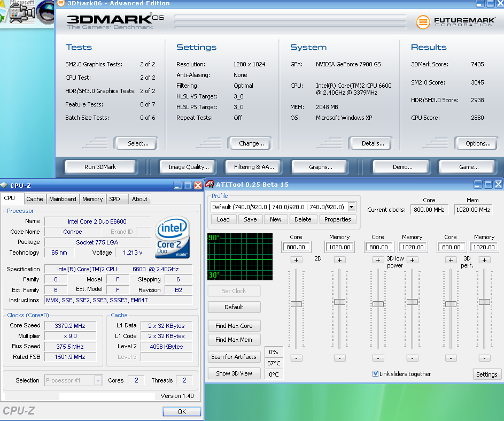Open Image Quality settings

pyautogui.click(x=188, y=167)
